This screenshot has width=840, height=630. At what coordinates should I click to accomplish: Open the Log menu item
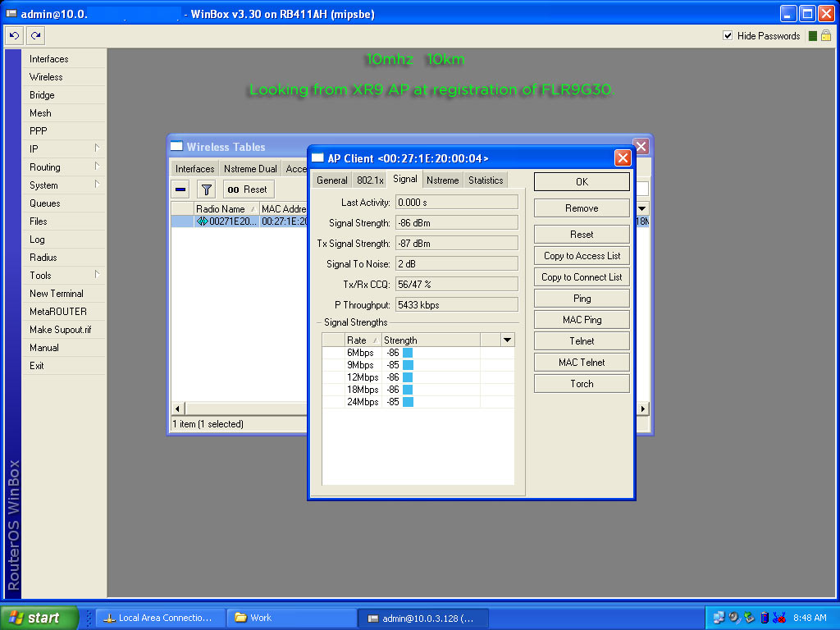point(63,240)
